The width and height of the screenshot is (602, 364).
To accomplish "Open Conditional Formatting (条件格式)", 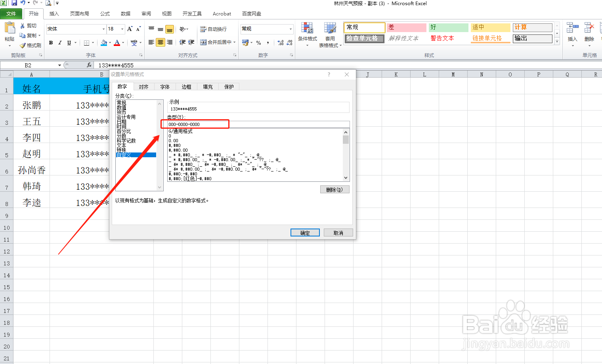I will [308, 35].
